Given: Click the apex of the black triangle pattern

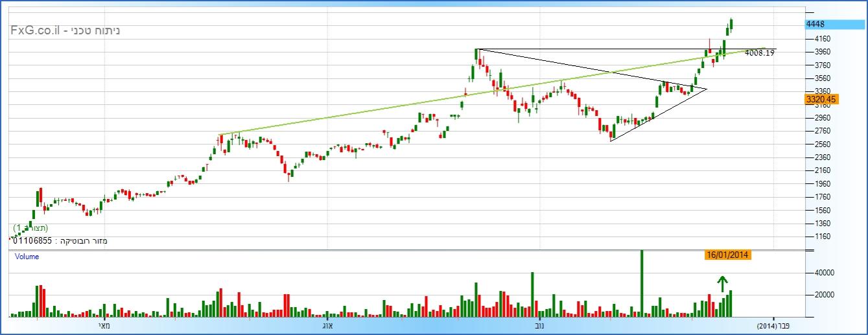Looking at the screenshot, I should coord(706,88).
